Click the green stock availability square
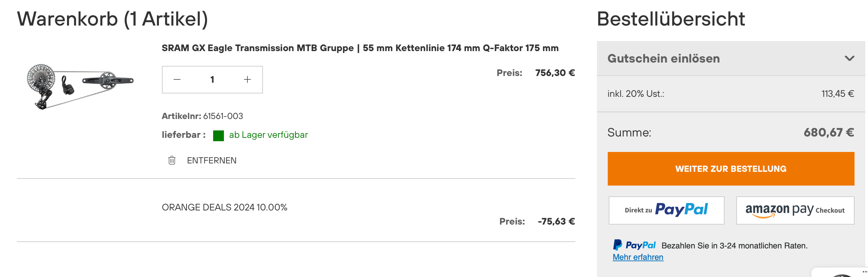Viewport: 868px width, 277px height. [x=219, y=135]
